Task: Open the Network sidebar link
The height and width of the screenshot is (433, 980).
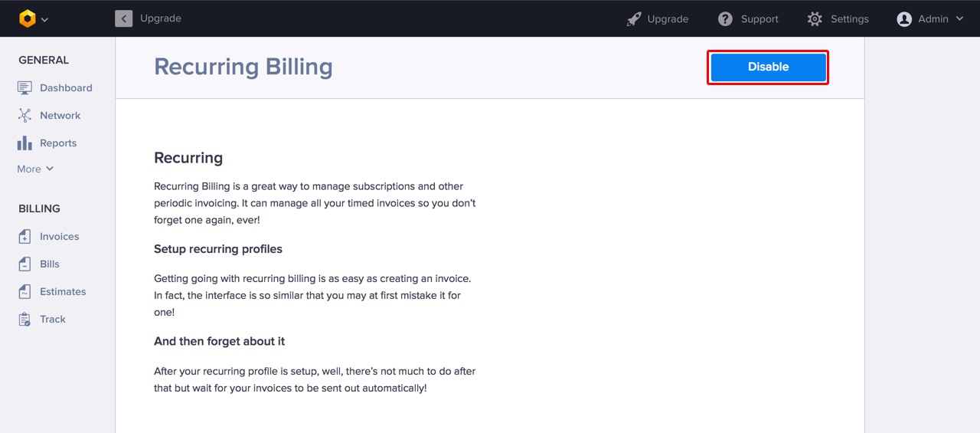Action: coord(60,116)
